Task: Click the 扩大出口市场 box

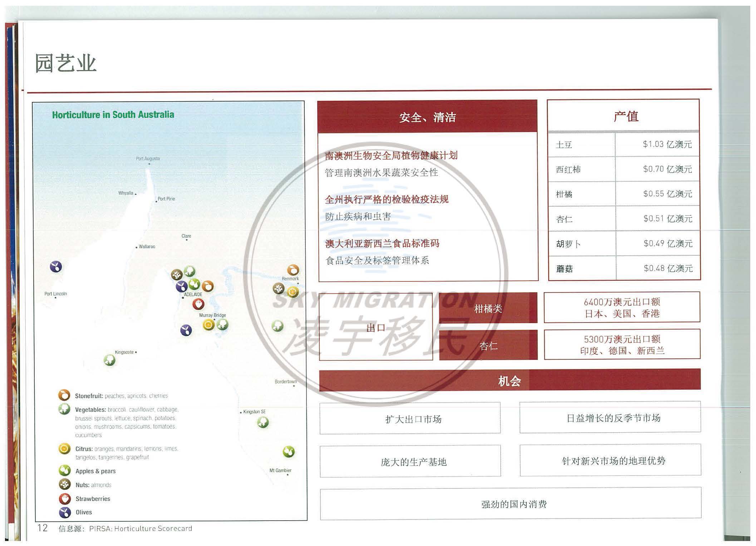Action: pos(410,418)
